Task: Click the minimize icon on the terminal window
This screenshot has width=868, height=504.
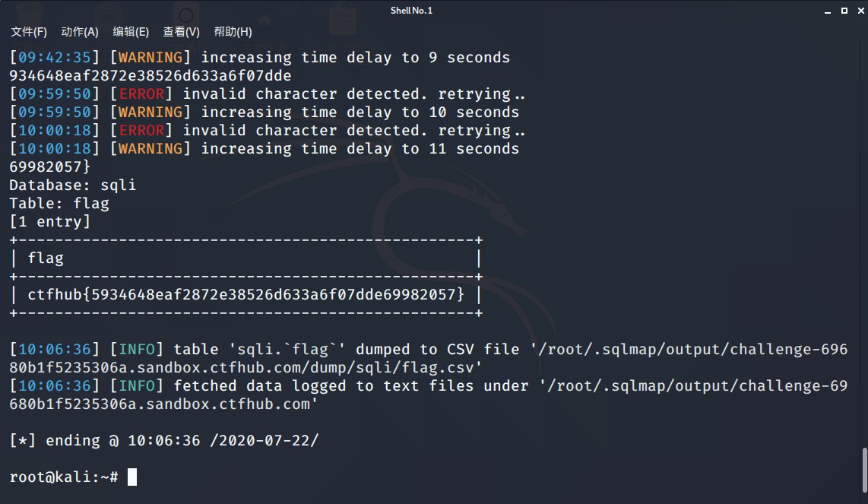Action: pyautogui.click(x=828, y=11)
